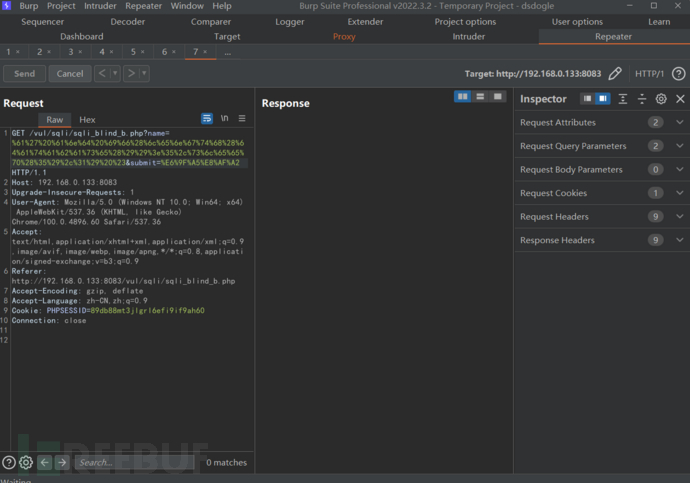690x483 pixels.
Task: Go back to previous request in history
Action: [102, 73]
